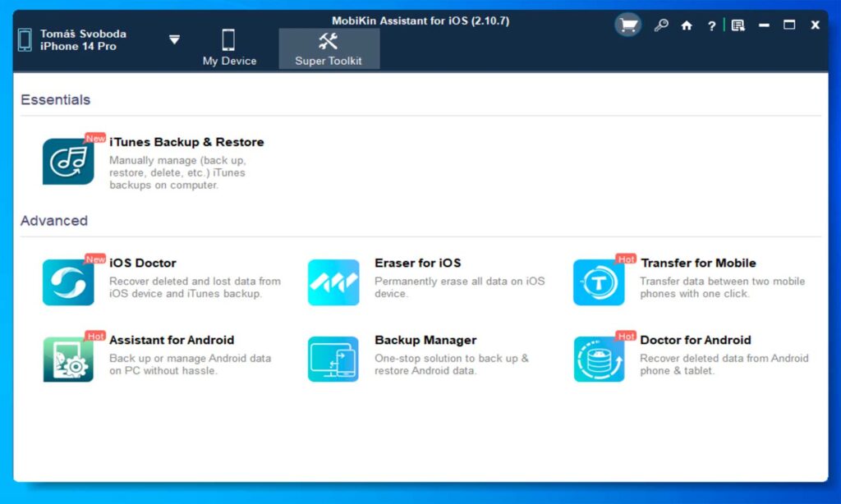
Task: Open the iTunes Backup & Restore icon
Action: pyautogui.click(x=68, y=162)
